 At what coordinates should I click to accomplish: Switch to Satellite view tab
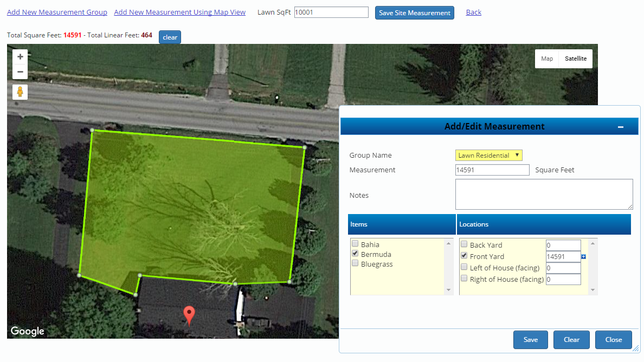(x=575, y=59)
